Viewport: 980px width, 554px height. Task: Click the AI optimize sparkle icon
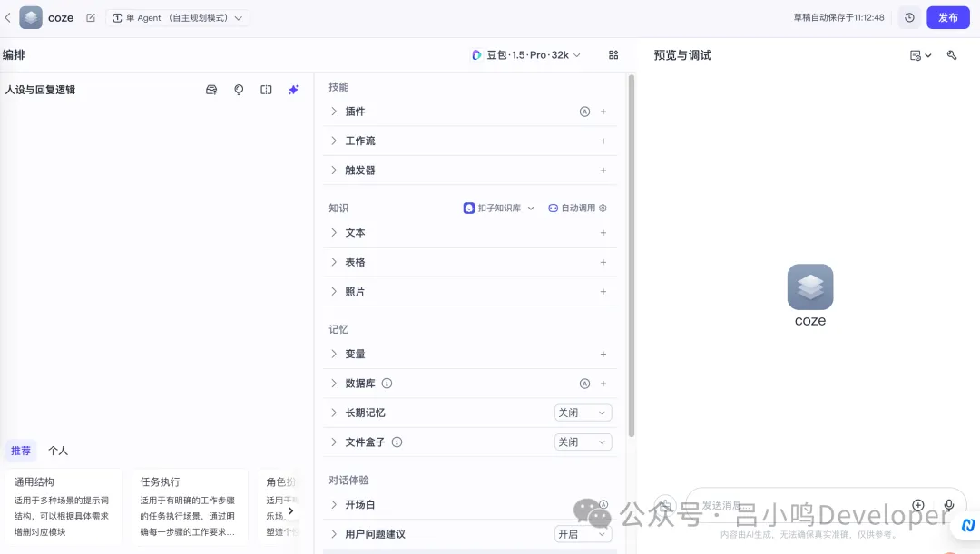click(293, 90)
